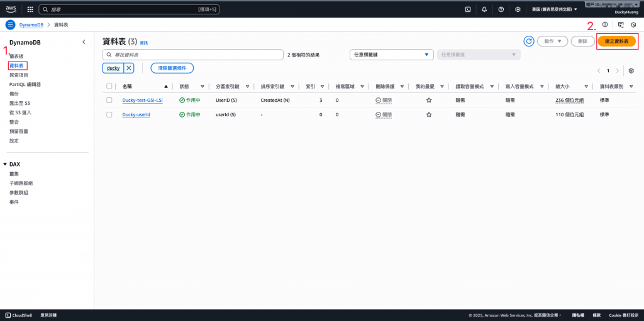
Task: Open the notifications bell
Action: pos(484,9)
